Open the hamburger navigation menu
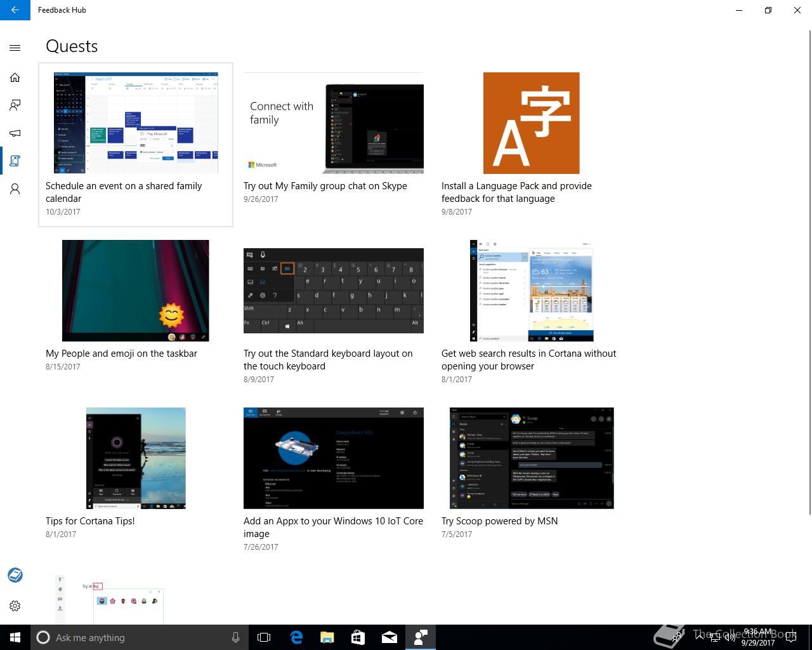The height and width of the screenshot is (650, 812). coord(15,48)
